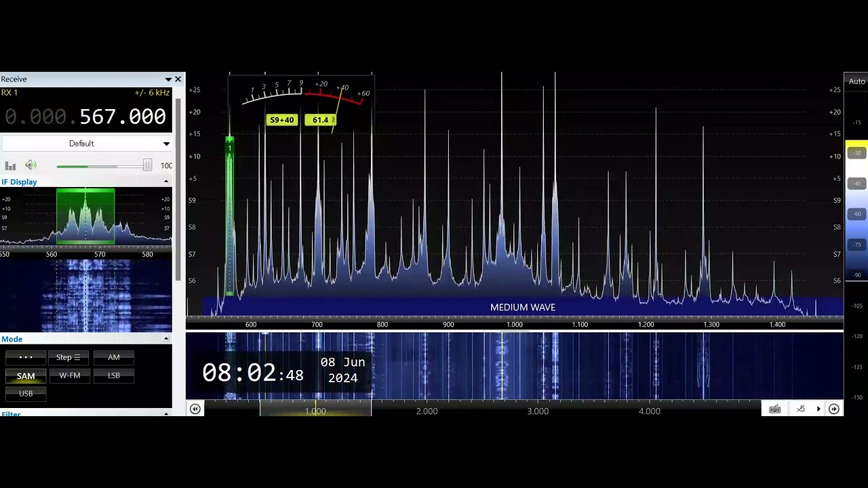Click the green IF passband filter region
868x488 pixels.
85,217
